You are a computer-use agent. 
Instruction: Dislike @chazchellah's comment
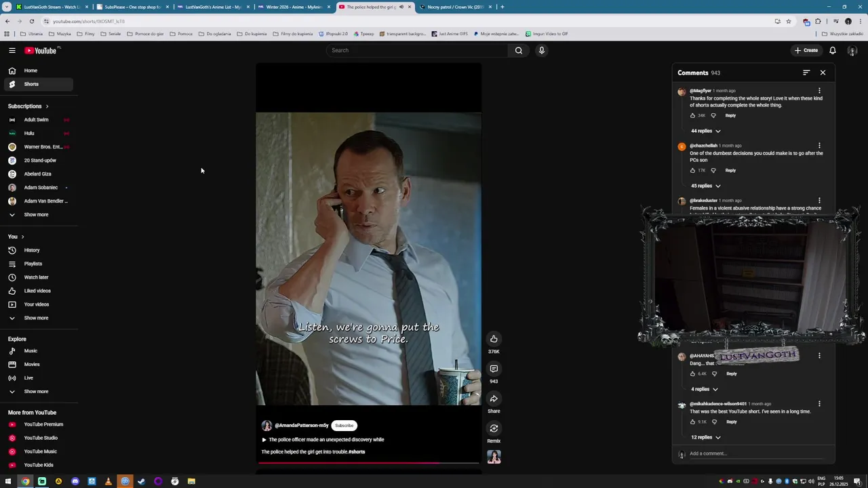tap(713, 170)
